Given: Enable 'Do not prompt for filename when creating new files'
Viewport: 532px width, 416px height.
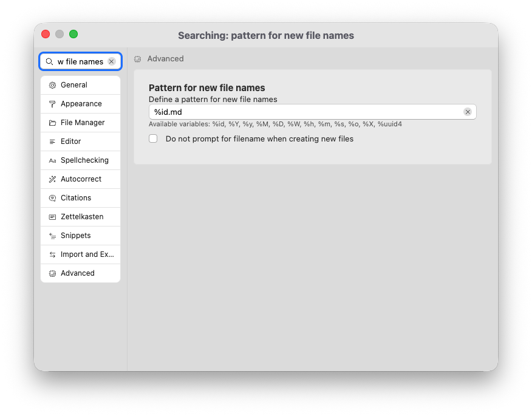Looking at the screenshot, I should pos(153,139).
